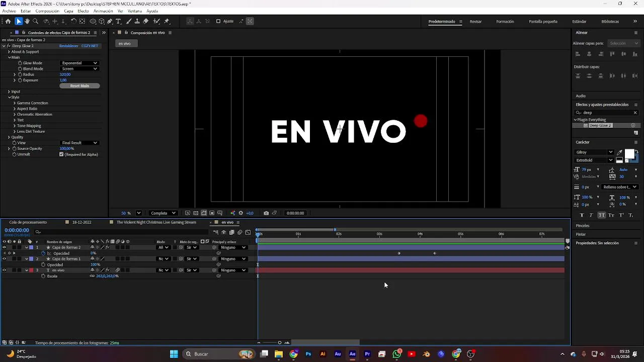644x362 pixels.
Task: Switch to Cola de procesamiento tab
Action: [x=28, y=222]
